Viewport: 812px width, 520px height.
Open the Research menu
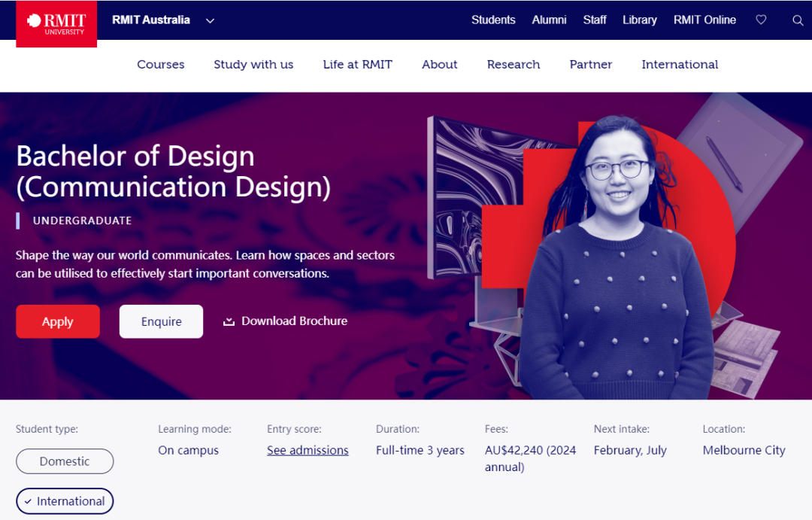(x=514, y=64)
